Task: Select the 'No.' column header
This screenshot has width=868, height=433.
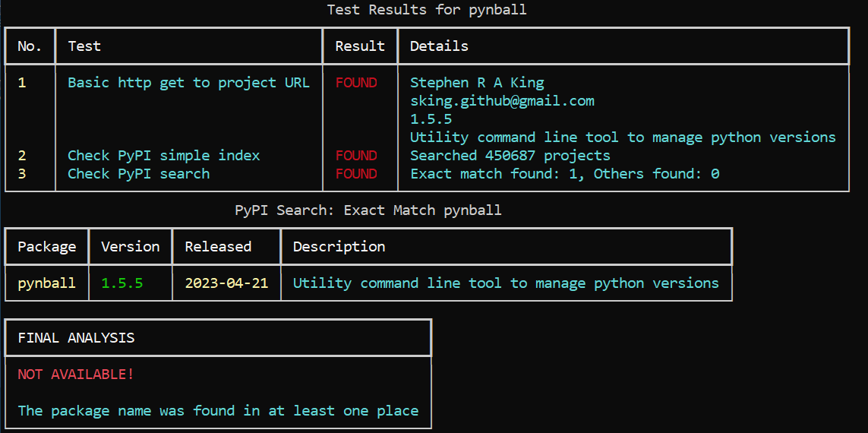Action: tap(30, 46)
